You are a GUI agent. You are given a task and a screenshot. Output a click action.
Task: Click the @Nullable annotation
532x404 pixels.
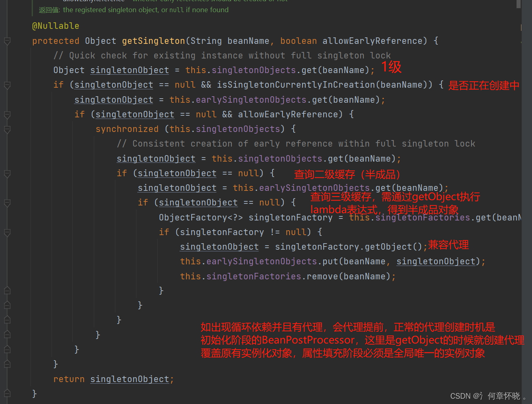tap(56, 26)
